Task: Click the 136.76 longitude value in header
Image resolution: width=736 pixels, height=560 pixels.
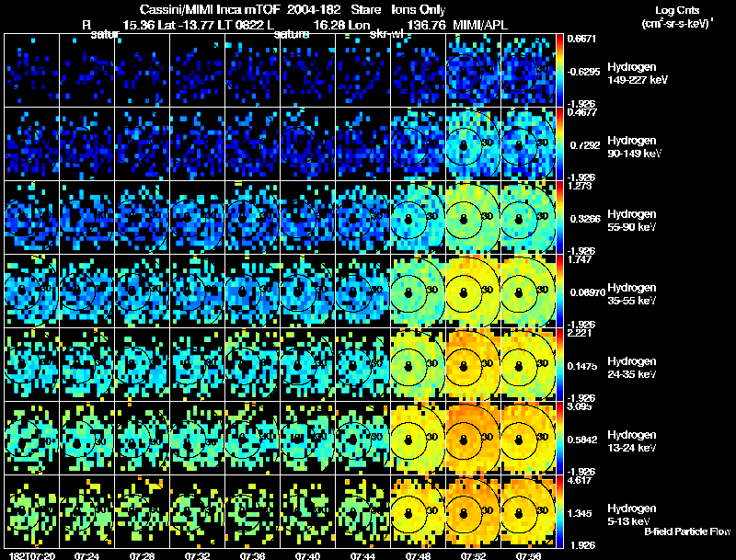Action: 426,25
